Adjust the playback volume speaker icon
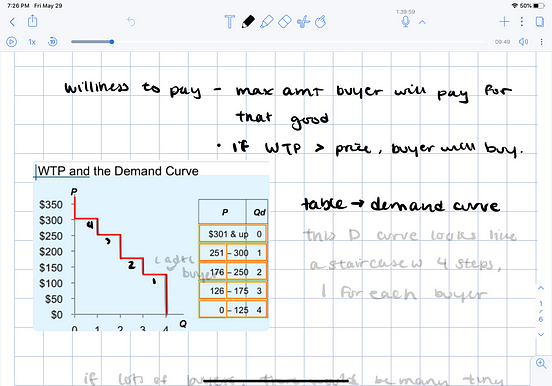Image resolution: width=552 pixels, height=386 pixels. pyautogui.click(x=523, y=42)
